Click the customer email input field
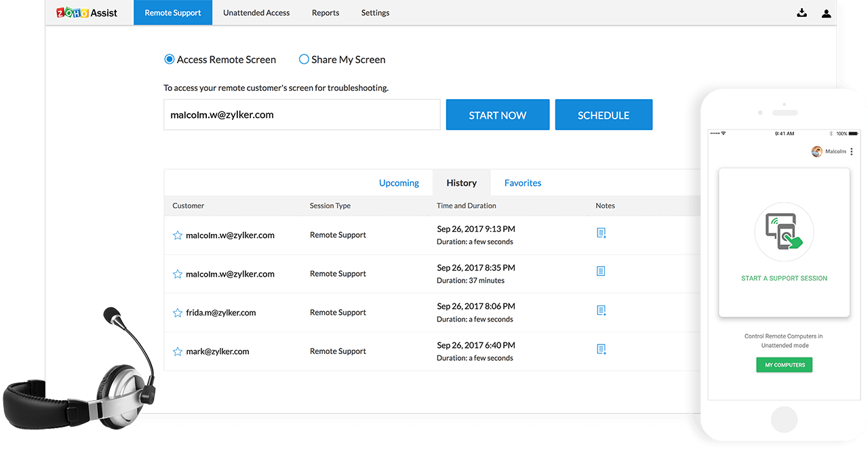 click(x=302, y=115)
